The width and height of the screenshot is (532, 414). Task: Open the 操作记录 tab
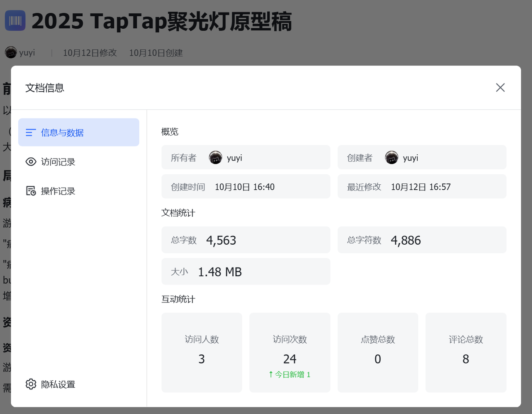click(x=79, y=191)
